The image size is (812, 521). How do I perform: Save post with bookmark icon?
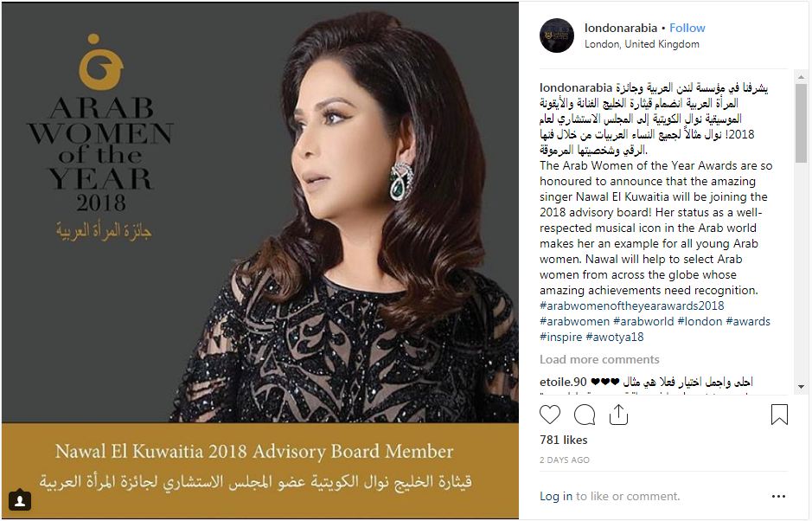tap(779, 415)
